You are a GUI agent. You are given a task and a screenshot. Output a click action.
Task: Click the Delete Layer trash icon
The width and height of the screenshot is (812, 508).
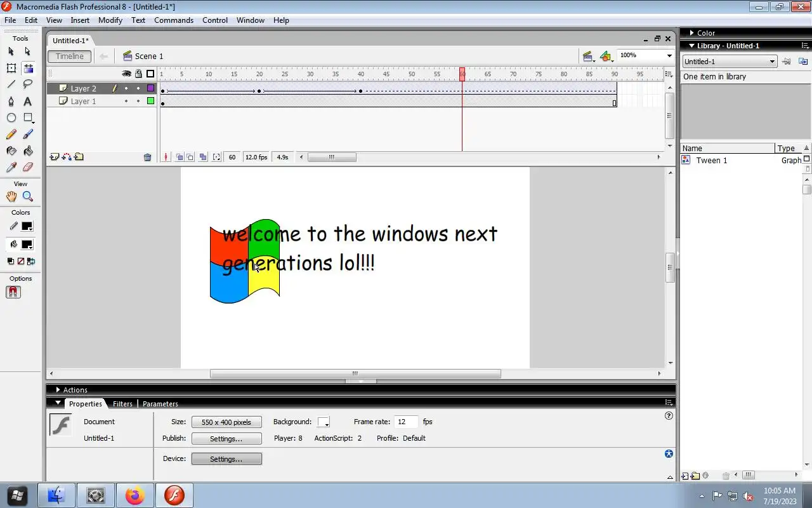coord(147,157)
